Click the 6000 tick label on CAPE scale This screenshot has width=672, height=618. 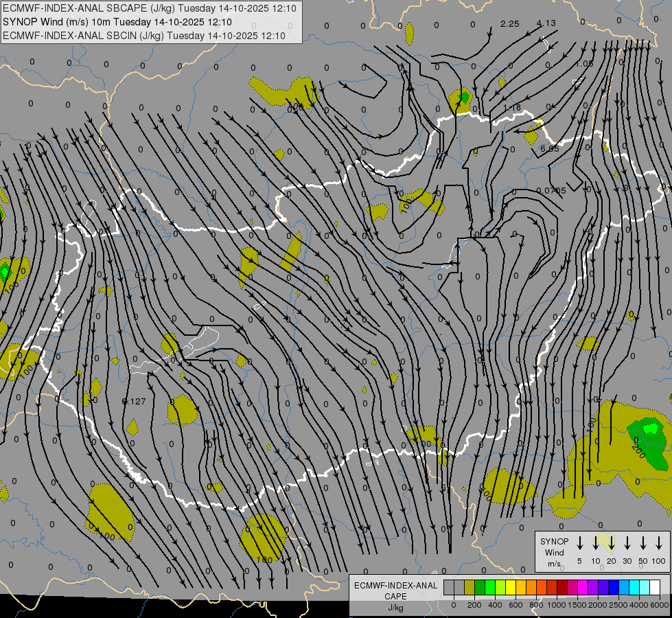659,605
